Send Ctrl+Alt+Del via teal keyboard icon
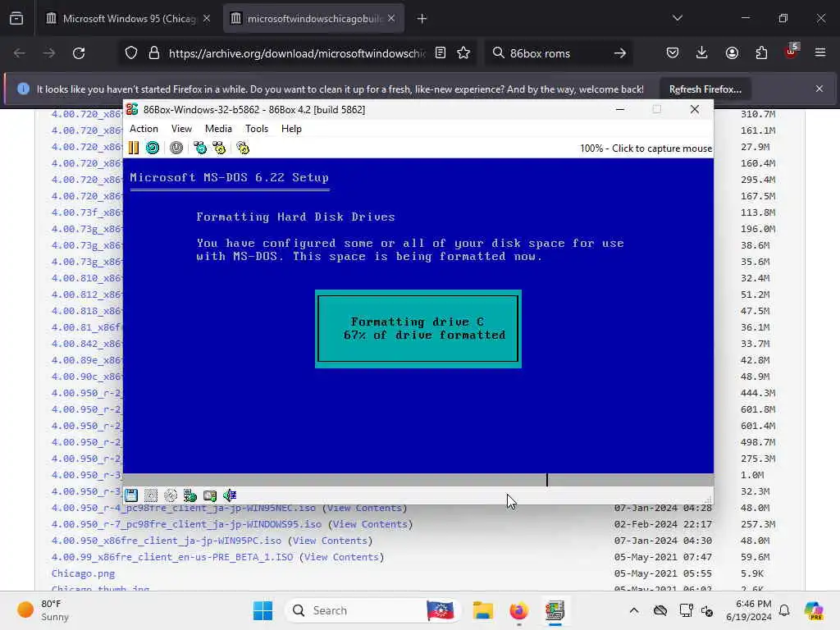 (200, 148)
